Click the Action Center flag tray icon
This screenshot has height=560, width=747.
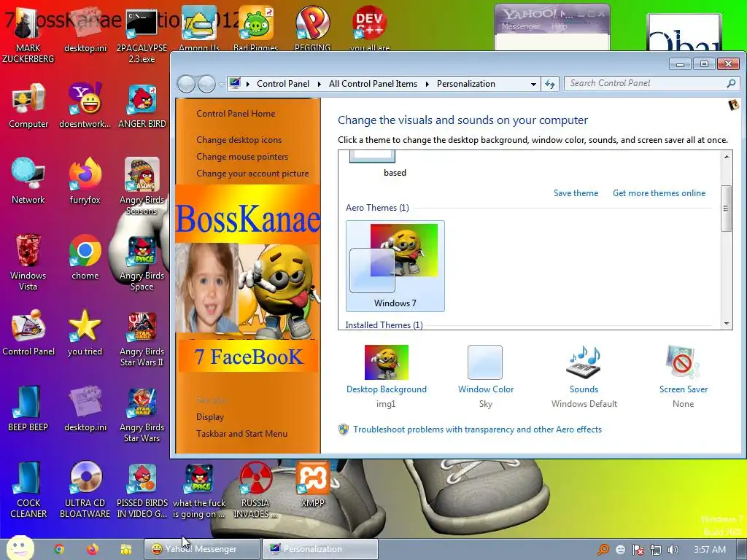(638, 550)
